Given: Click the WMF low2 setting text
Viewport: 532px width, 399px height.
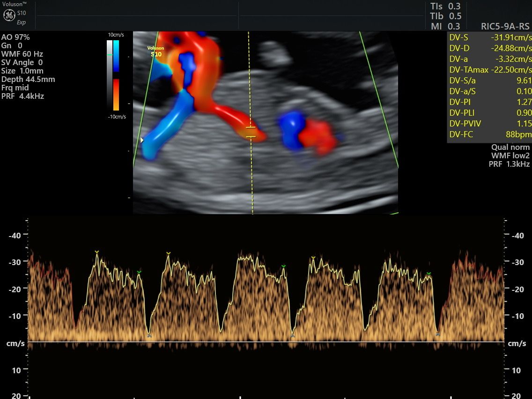Looking at the screenshot, I should coord(510,155).
